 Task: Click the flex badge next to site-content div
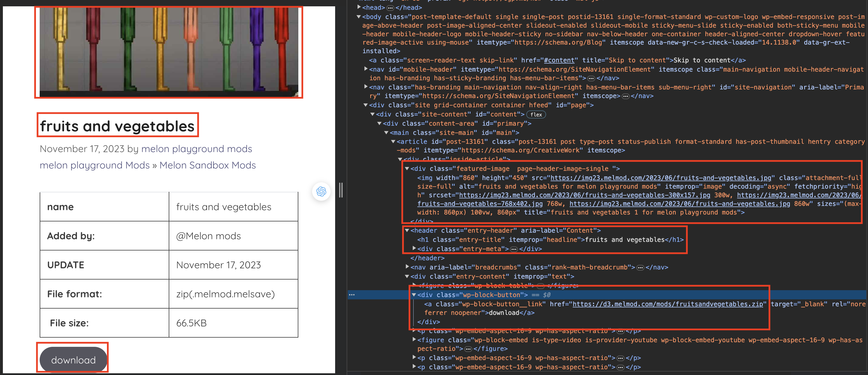(536, 115)
